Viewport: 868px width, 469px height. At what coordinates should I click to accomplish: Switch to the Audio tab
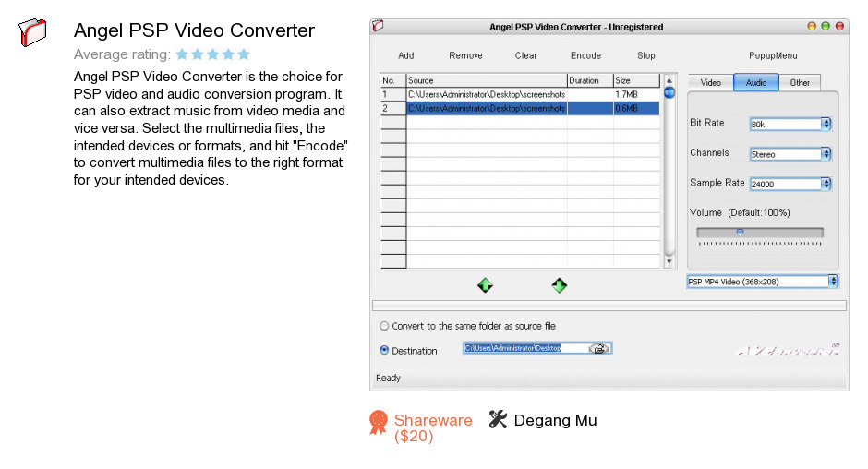[756, 82]
